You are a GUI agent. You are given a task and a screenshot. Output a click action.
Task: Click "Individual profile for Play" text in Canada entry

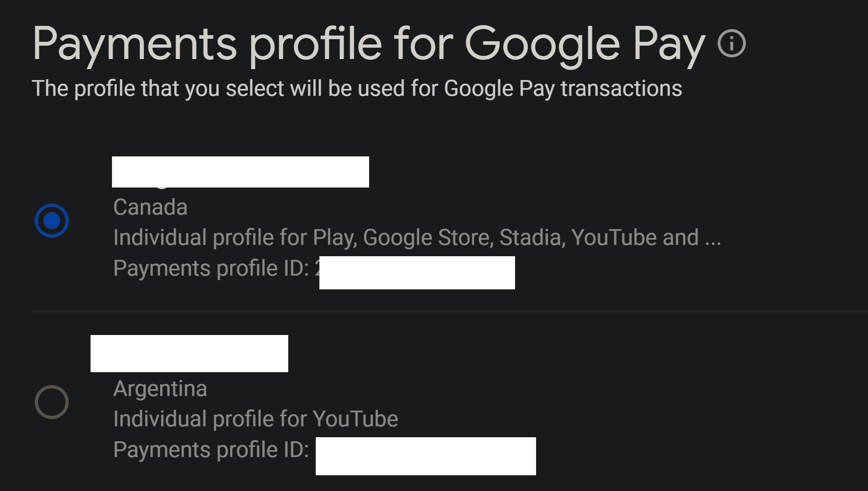tap(234, 237)
